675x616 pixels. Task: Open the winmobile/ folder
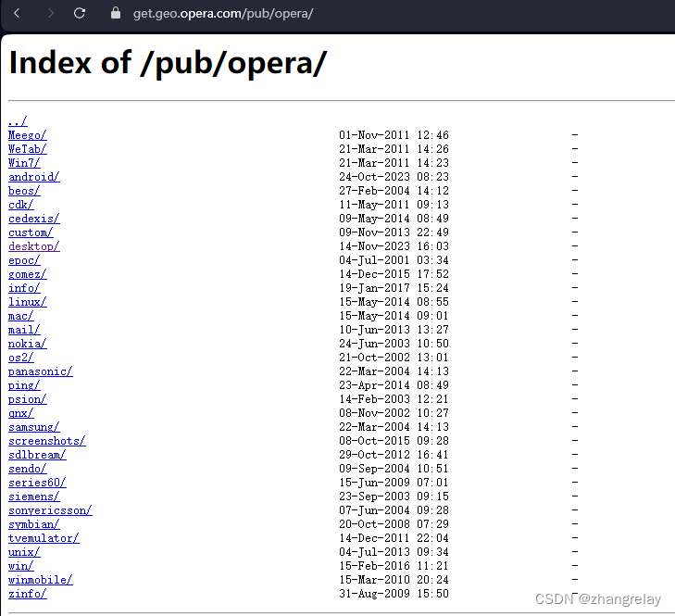pyautogui.click(x=41, y=580)
